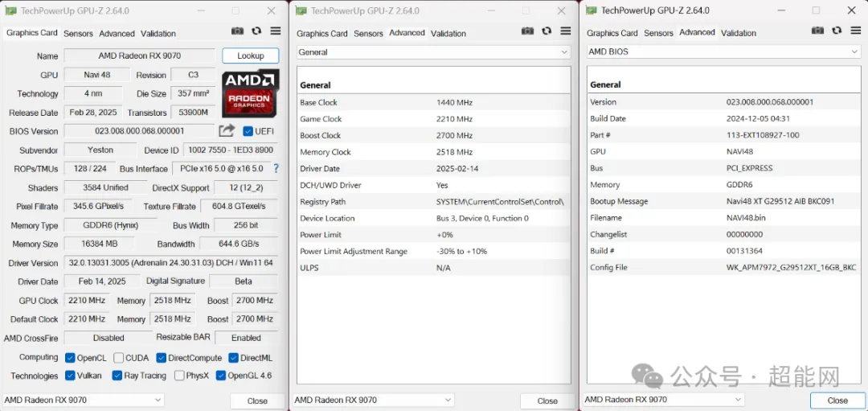Screen dimensions: 868x411
Task: Open hamburger menu in right GPU-Z window
Action: (856, 31)
